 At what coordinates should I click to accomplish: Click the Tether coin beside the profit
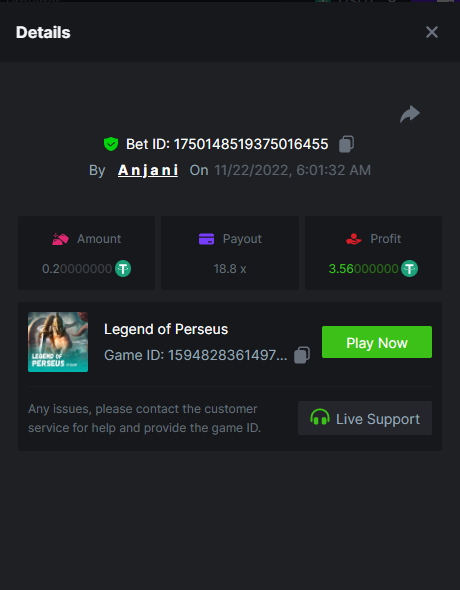[409, 269]
